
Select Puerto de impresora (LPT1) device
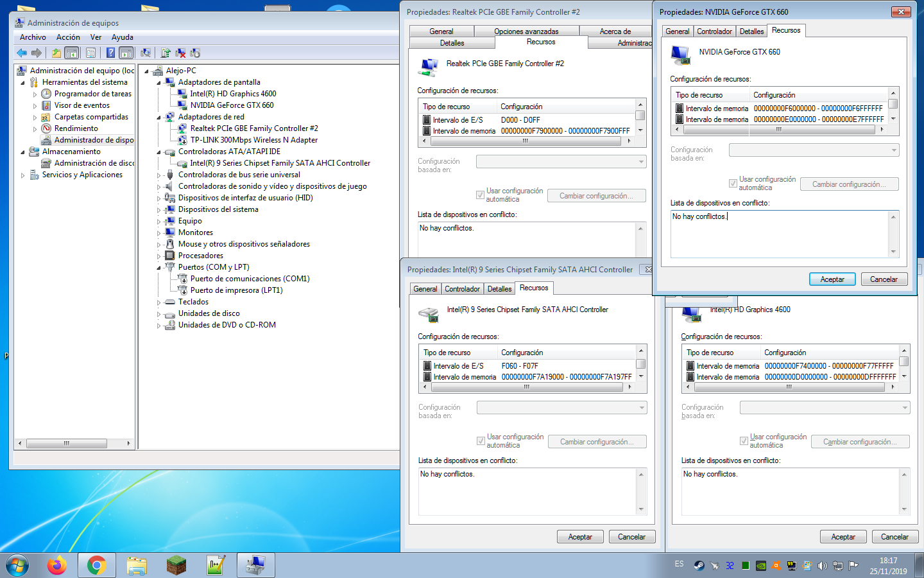[236, 290]
